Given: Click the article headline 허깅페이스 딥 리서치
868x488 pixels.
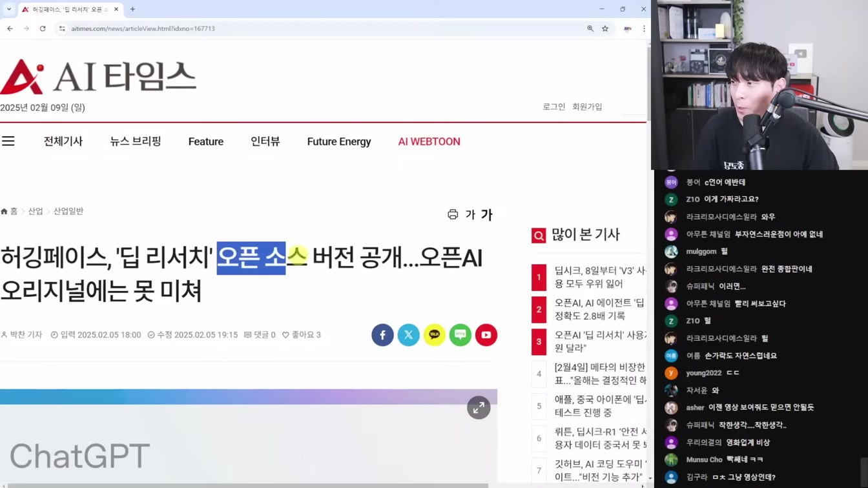Looking at the screenshot, I should [242, 274].
